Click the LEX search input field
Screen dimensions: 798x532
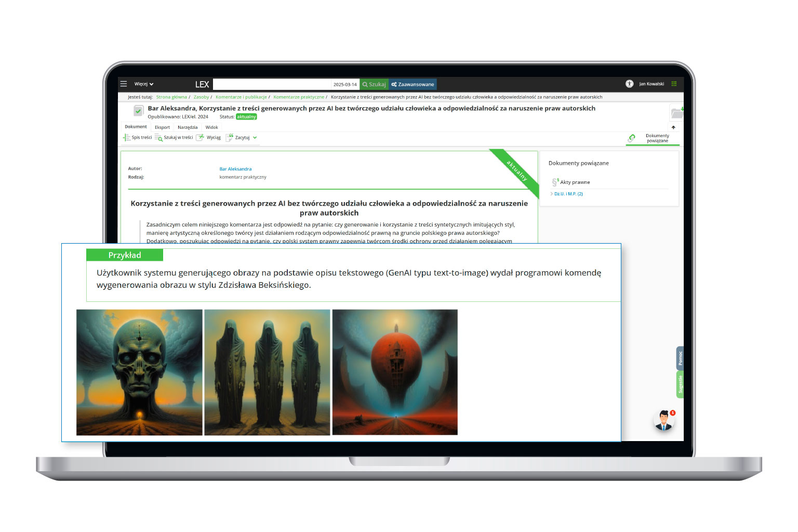tap(272, 84)
